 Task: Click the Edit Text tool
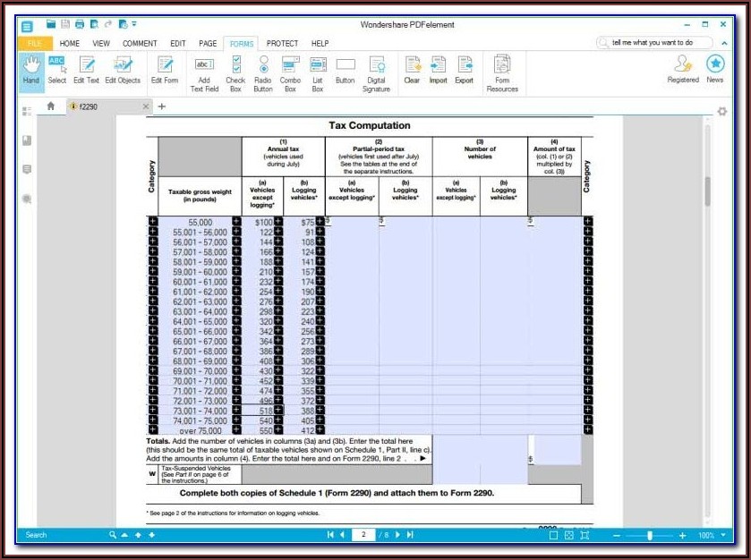[87, 72]
